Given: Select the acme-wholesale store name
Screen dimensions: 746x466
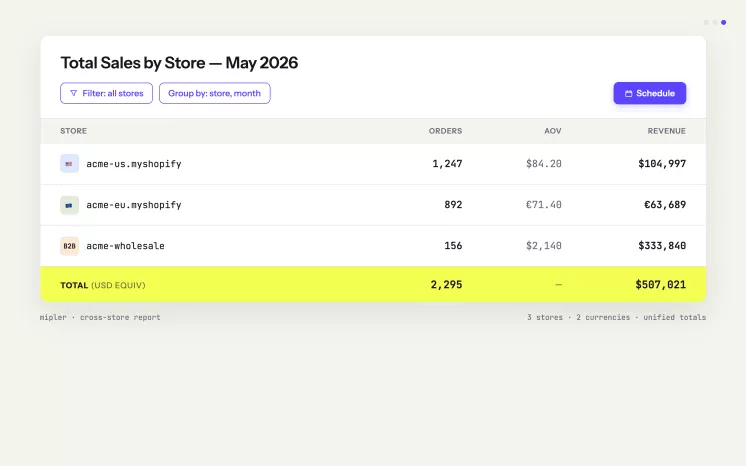Looking at the screenshot, I should [x=126, y=246].
